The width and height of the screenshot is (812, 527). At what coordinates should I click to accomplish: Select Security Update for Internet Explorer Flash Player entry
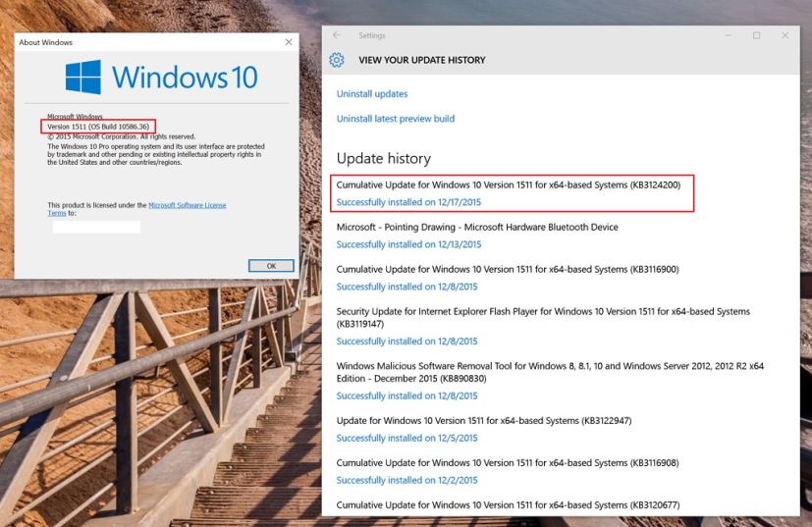click(x=543, y=317)
